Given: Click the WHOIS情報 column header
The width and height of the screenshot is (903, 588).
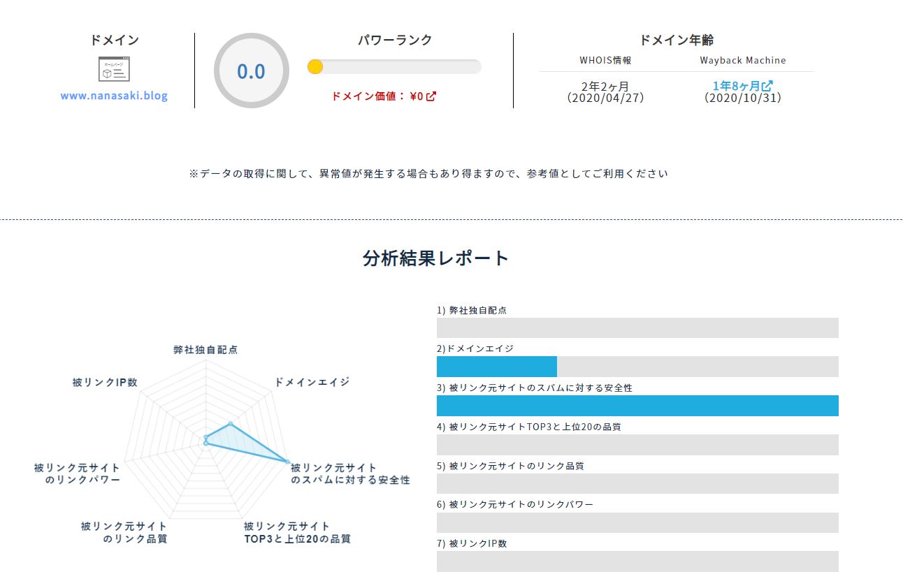Looking at the screenshot, I should pyautogui.click(x=605, y=60).
